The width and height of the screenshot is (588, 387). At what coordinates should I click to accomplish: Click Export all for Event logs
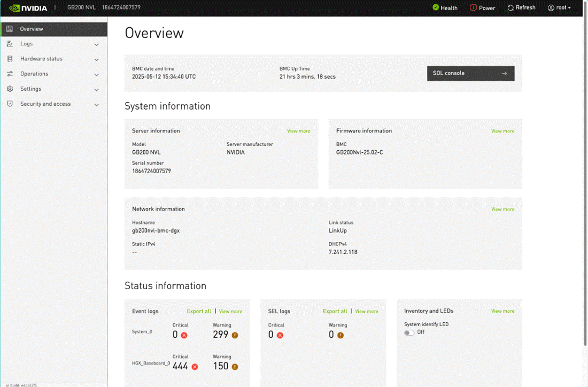click(x=199, y=311)
